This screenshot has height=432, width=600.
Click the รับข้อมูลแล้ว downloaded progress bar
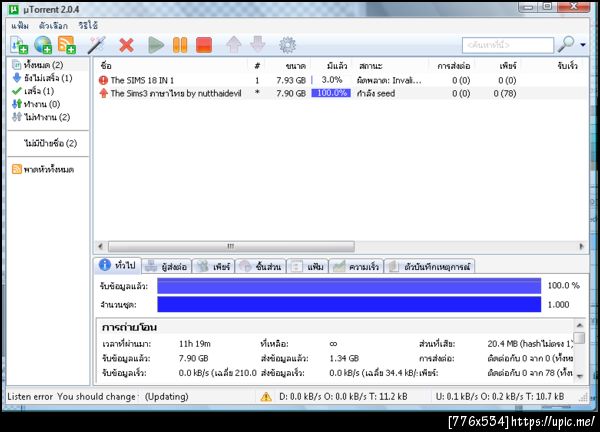(x=349, y=286)
